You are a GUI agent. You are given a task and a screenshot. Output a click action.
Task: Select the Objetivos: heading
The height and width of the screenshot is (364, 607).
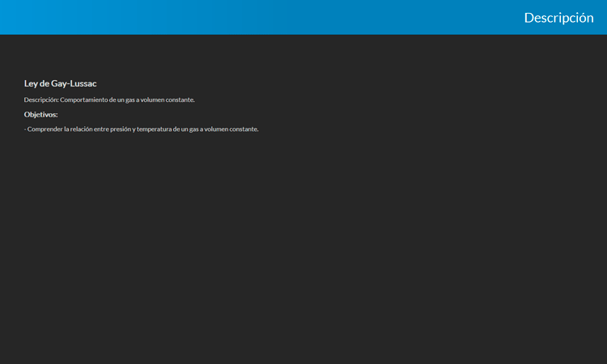coord(40,115)
